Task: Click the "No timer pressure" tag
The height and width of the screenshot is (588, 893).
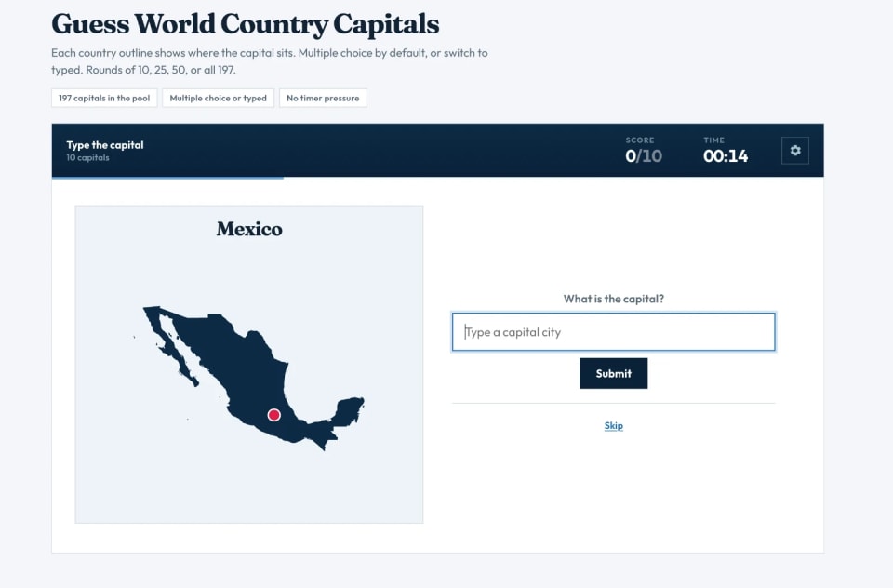Action: click(323, 98)
